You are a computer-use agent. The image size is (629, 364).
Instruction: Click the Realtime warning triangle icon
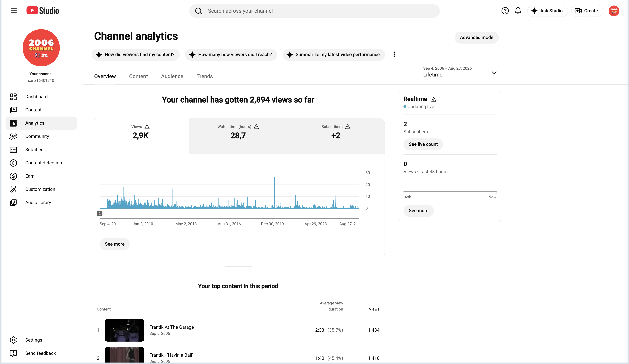coord(434,99)
